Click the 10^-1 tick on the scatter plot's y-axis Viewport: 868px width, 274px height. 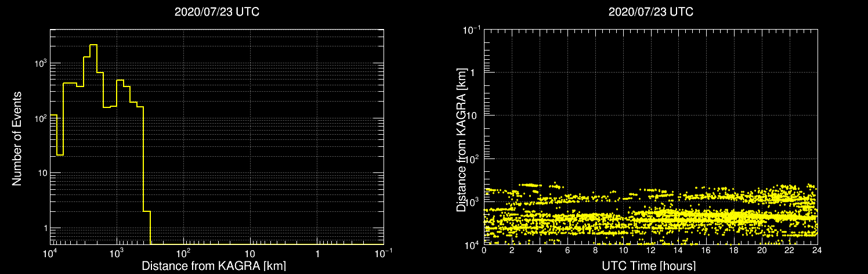pyautogui.click(x=471, y=28)
